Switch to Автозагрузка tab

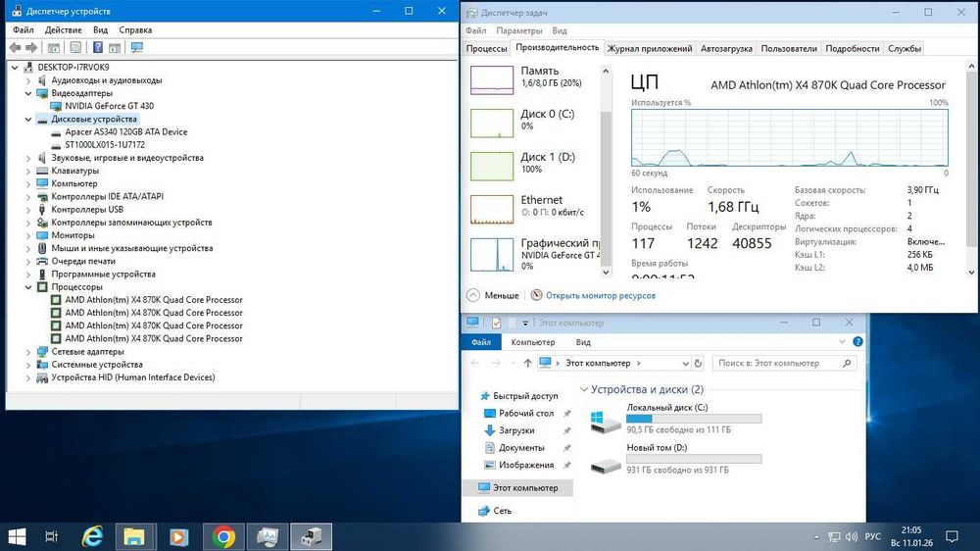pyautogui.click(x=726, y=48)
